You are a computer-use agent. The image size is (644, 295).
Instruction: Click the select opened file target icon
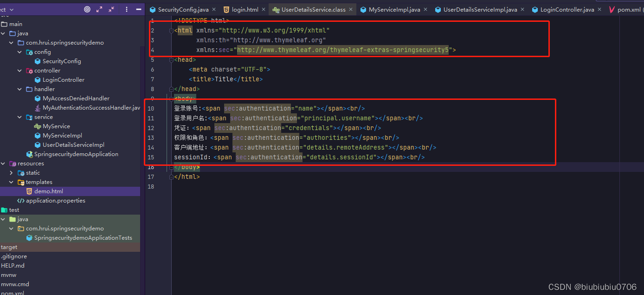(x=87, y=9)
